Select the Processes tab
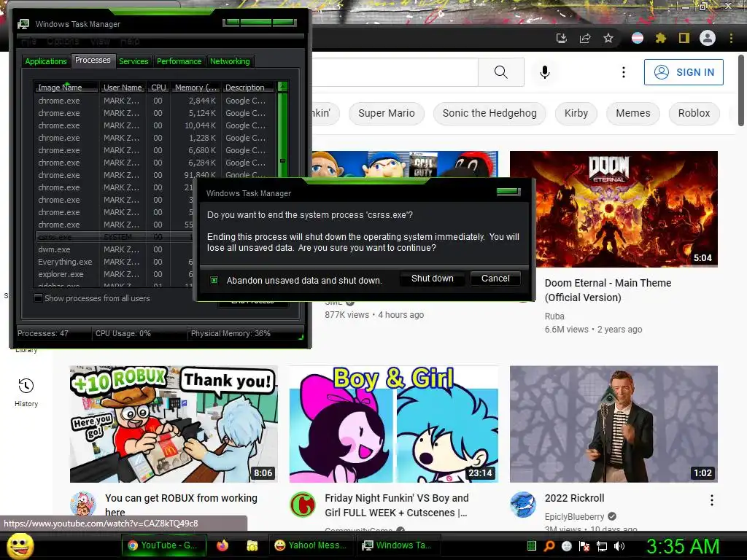Image resolution: width=747 pixels, height=560 pixels. (93, 60)
